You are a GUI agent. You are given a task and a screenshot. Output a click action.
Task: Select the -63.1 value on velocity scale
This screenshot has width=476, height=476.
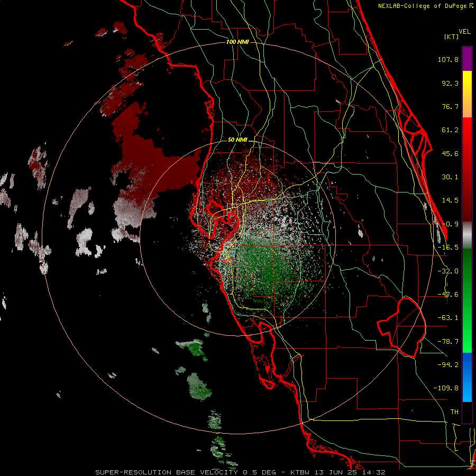tap(448, 318)
